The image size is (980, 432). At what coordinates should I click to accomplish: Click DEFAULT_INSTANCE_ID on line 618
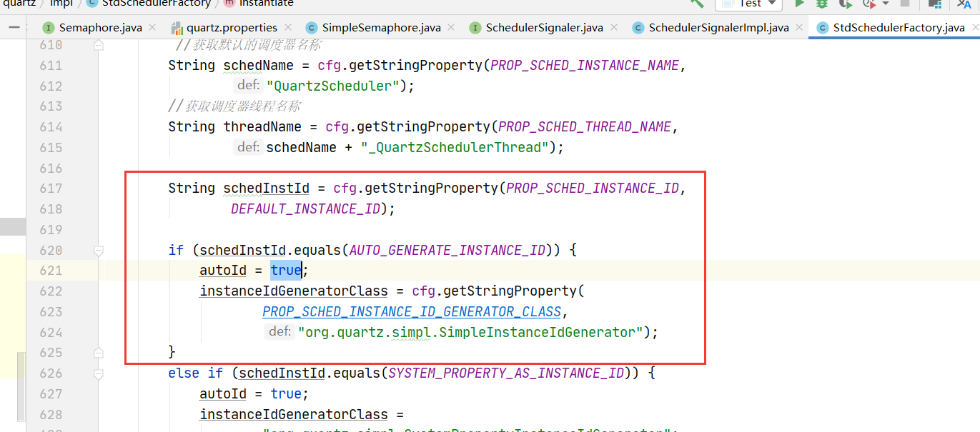307,209
